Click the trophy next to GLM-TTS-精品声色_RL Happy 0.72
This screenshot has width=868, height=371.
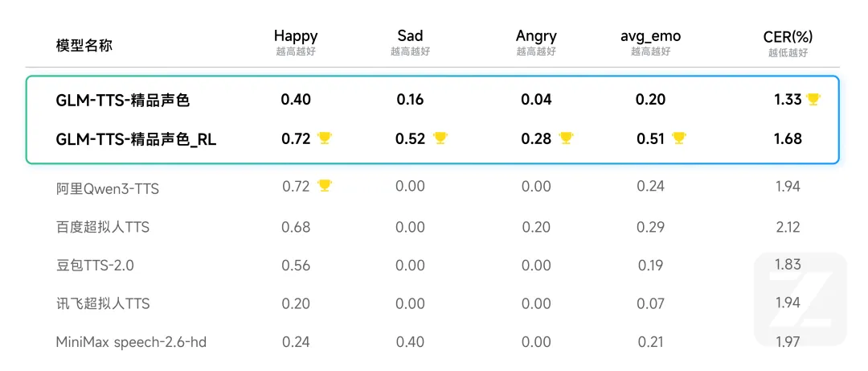[325, 138]
